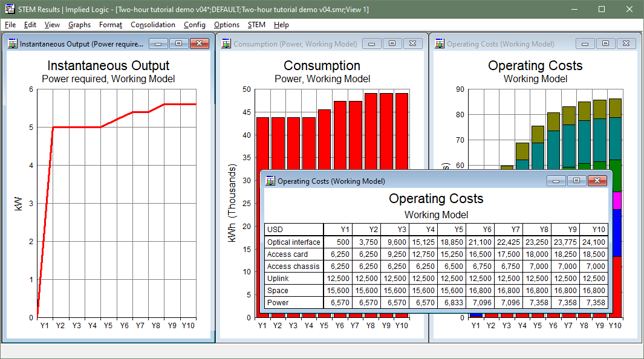Close the Consumption chart window
The image size is (644, 359).
click(412, 44)
